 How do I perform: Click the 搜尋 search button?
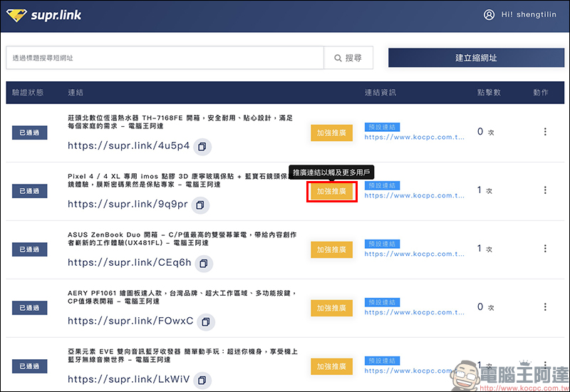pos(348,58)
